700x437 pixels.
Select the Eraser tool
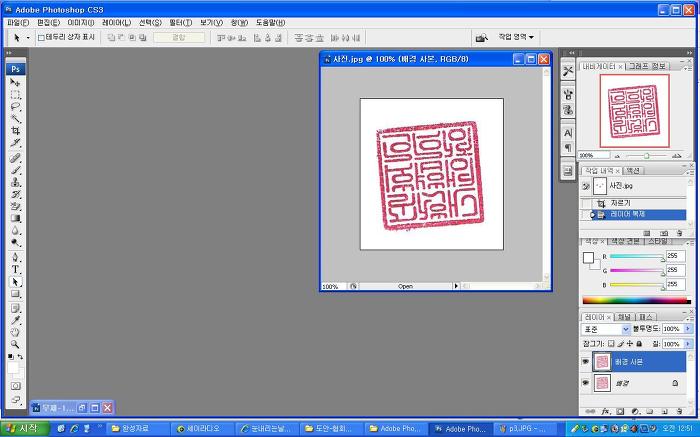(x=15, y=206)
